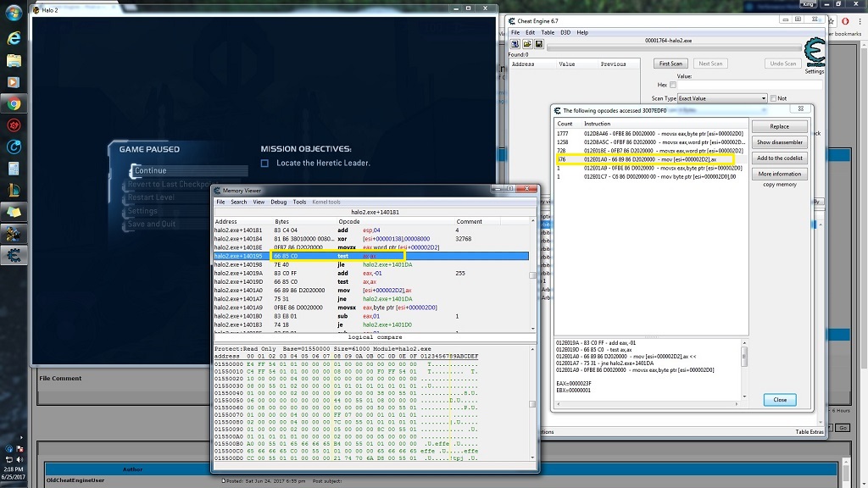This screenshot has height=488, width=868.
Task: Click the Next Scan button
Action: coord(710,64)
